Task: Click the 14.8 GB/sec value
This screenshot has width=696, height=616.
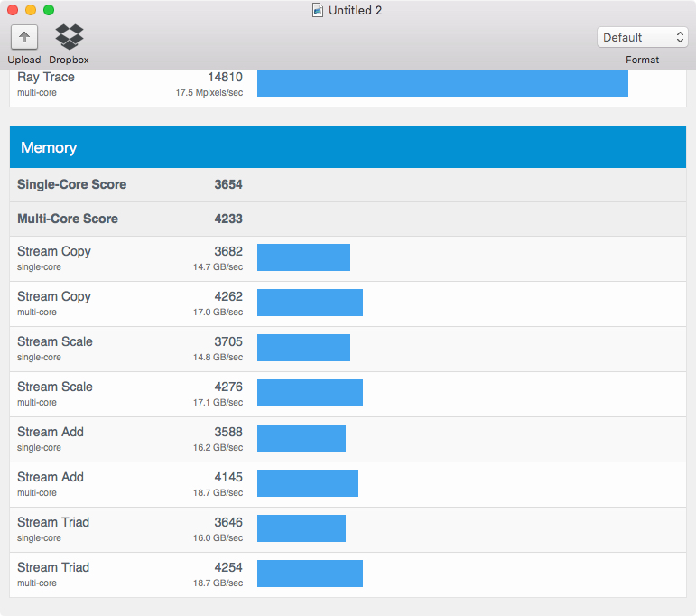Action: coord(218,357)
